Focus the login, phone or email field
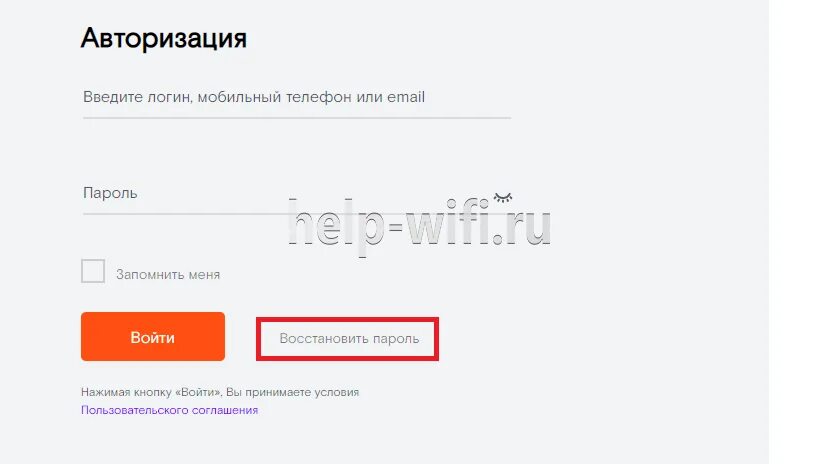The image size is (839, 464). [297, 97]
